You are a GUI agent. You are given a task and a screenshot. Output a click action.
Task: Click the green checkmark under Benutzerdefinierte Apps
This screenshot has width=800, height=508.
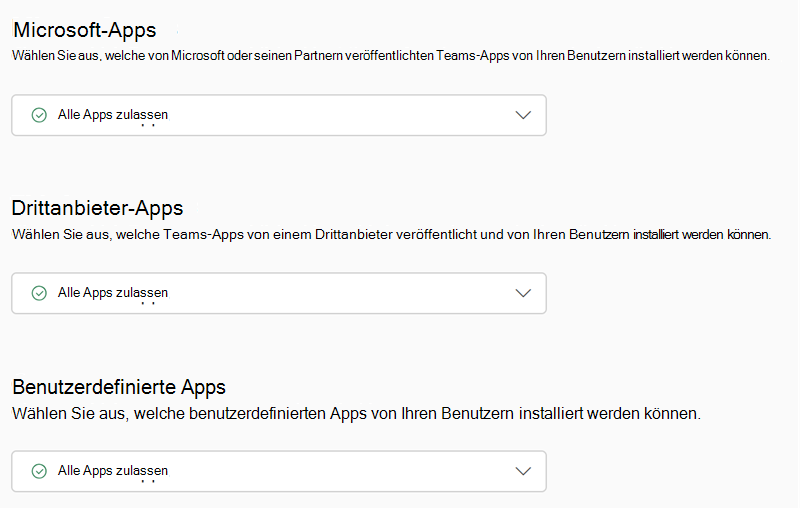tap(39, 471)
